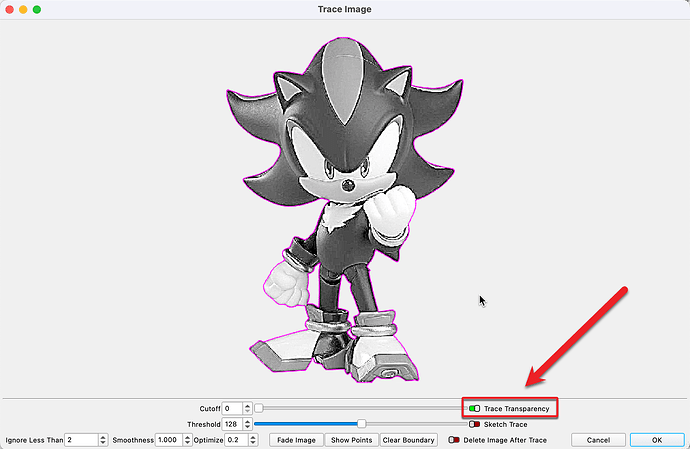
Task: Click the Threshold slider handle
Action: 361,423
